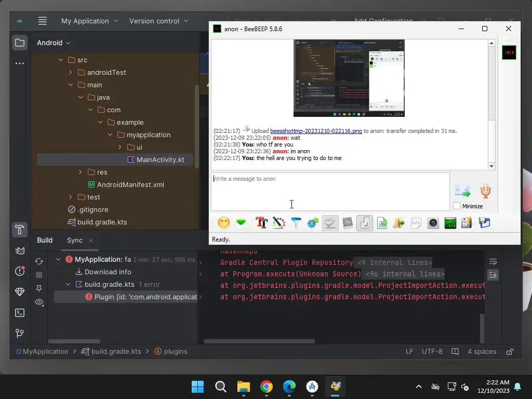Click the plugins breadcrumb
Screen dimensions: 532x399
pyautogui.click(x=171, y=352)
